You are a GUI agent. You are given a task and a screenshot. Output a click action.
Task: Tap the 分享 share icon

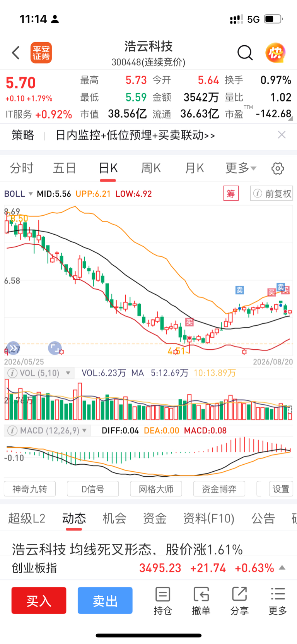pos(239,601)
